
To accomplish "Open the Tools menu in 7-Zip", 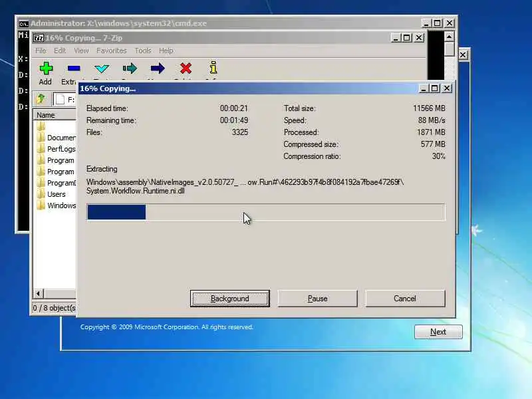I will [143, 51].
